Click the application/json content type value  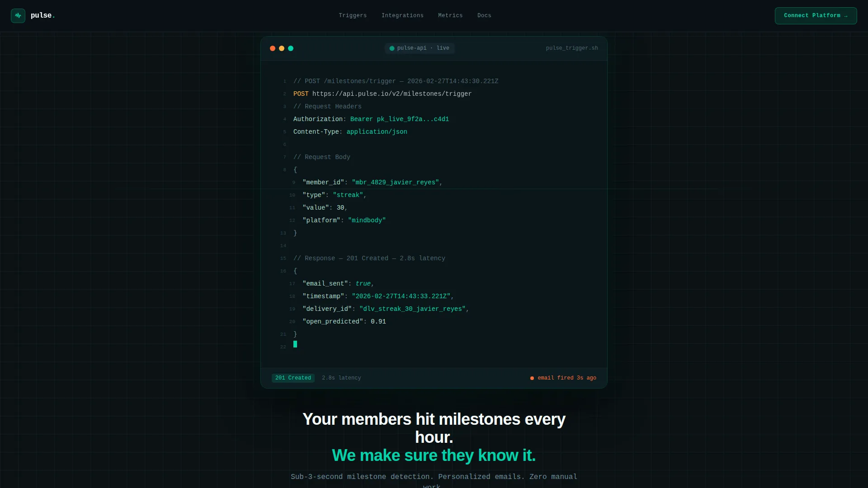[377, 132]
